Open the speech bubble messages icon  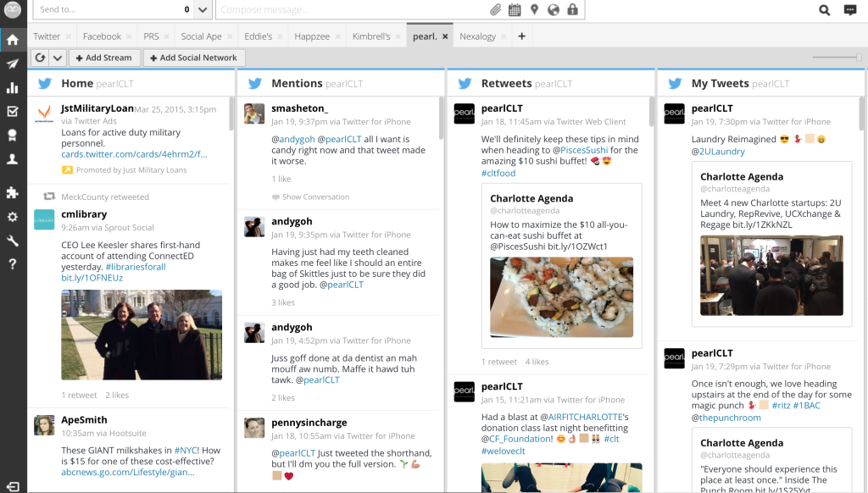(x=849, y=10)
